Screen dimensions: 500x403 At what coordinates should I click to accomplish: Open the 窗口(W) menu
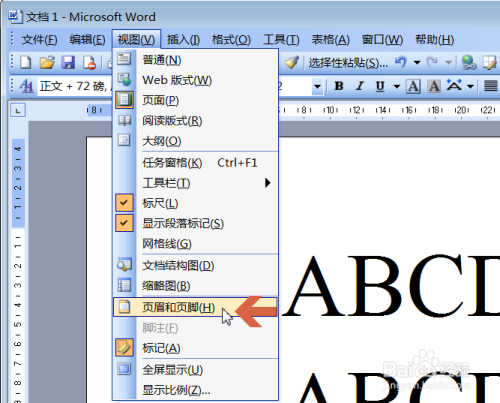tap(382, 40)
